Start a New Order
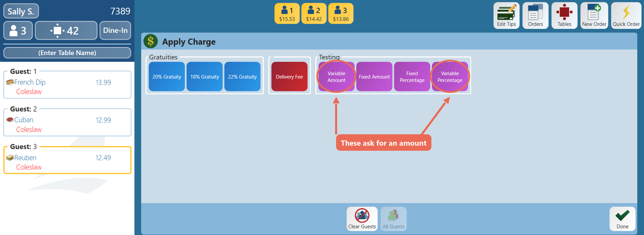644x235 pixels. coord(594,15)
